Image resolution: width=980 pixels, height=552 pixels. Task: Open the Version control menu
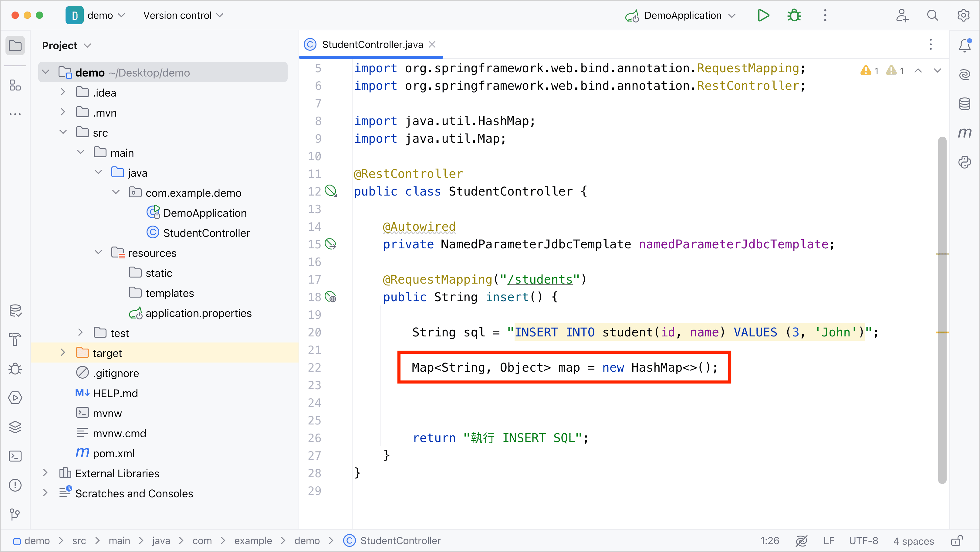183,15
